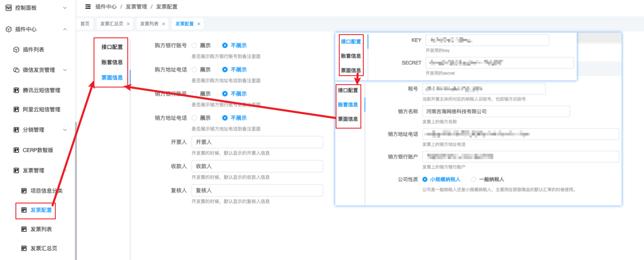Select 展示 for 购方地址电话
Image resolution: width=644 pixels, height=260 pixels.
[x=194, y=70]
